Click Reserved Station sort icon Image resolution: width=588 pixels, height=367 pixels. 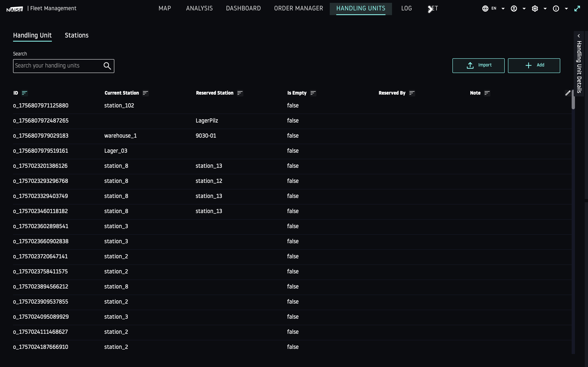click(x=240, y=93)
